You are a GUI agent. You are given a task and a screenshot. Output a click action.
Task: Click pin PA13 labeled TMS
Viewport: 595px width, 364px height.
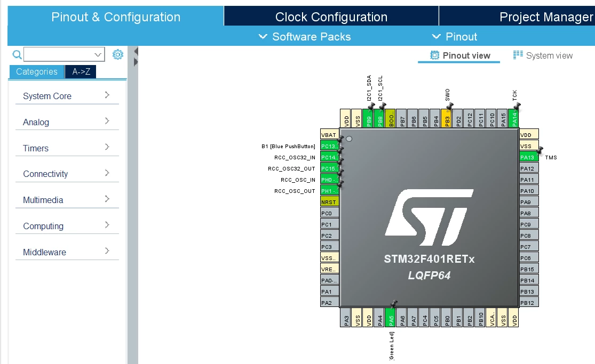pos(529,157)
